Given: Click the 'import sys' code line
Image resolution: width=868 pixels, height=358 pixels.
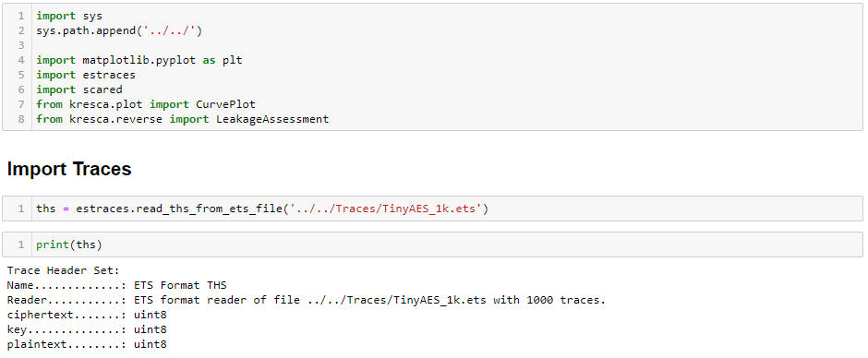Looking at the screenshot, I should [69, 16].
